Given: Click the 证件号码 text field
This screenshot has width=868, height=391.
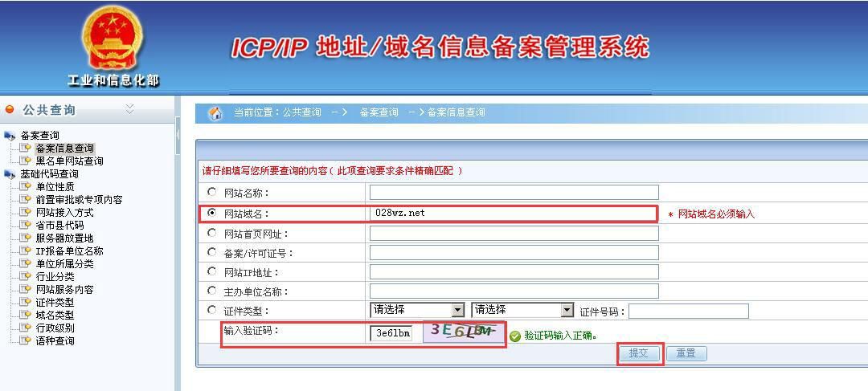Looking at the screenshot, I should pyautogui.click(x=688, y=311).
